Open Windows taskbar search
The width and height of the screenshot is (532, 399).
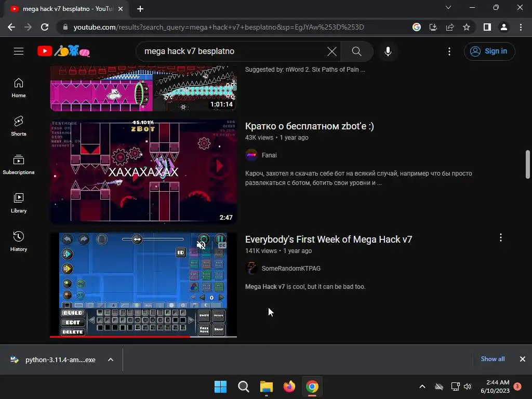[x=243, y=387]
